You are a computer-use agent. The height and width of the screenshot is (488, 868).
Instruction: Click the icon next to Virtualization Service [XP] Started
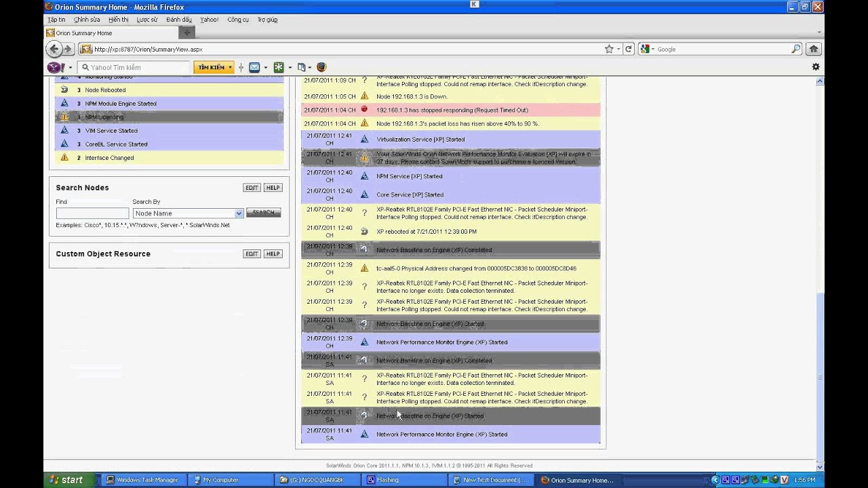[x=364, y=139]
